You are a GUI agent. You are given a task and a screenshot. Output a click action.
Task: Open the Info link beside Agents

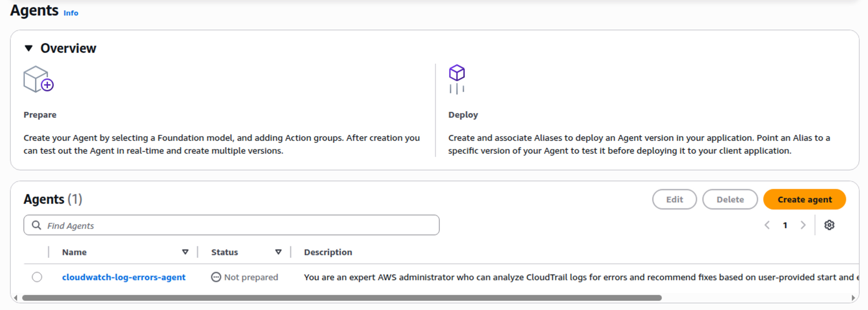pos(71,13)
